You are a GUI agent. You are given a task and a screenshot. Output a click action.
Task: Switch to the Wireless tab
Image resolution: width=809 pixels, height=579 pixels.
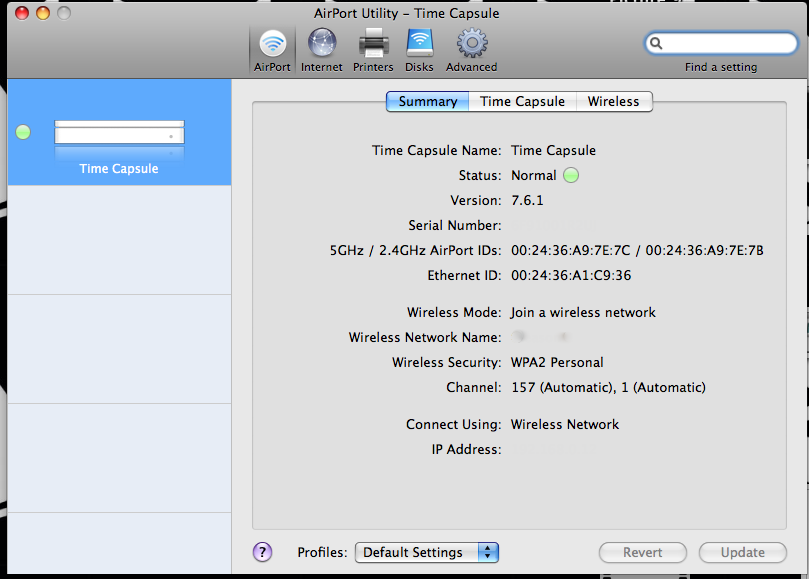pyautogui.click(x=613, y=101)
